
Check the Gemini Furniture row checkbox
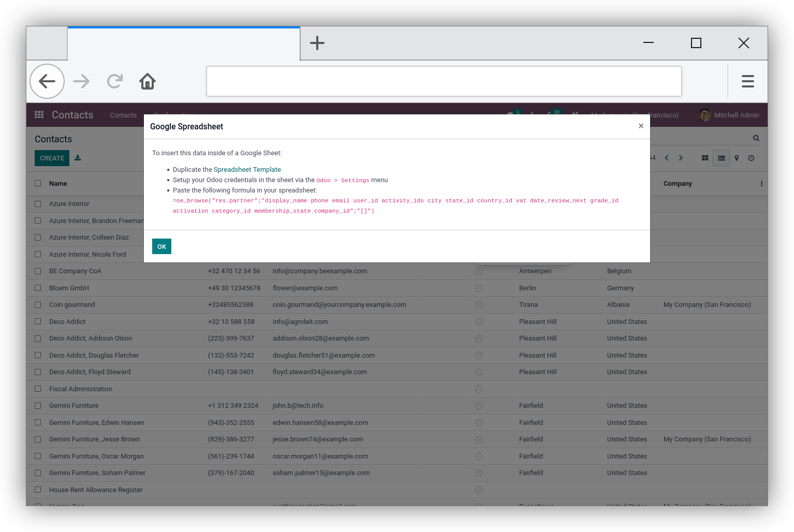(38, 406)
